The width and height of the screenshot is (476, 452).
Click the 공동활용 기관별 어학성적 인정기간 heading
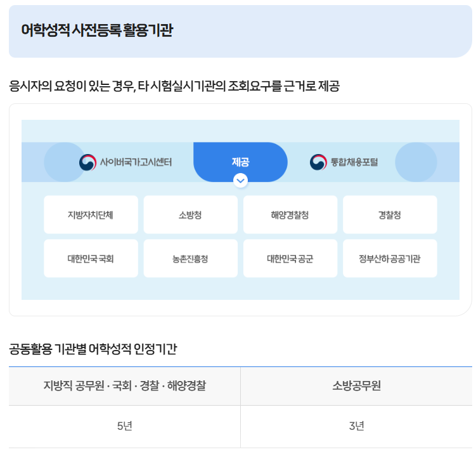(x=93, y=349)
